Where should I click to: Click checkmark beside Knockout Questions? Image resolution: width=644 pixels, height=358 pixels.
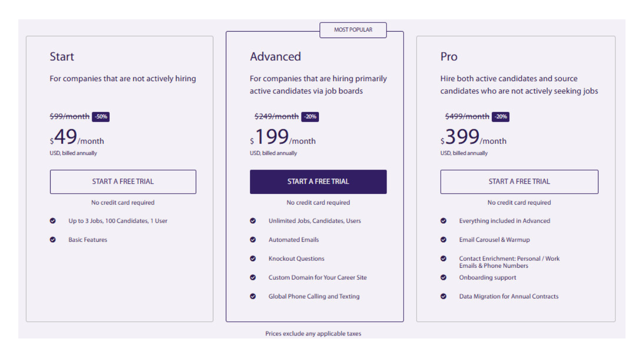tap(253, 259)
